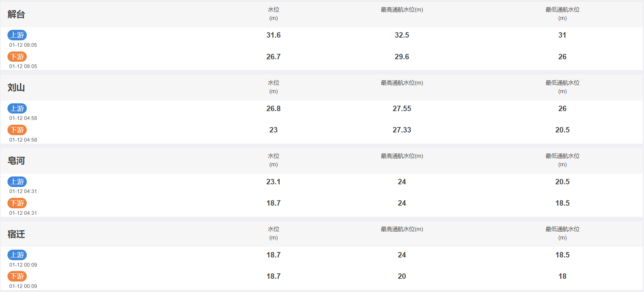Click 刘山 upstream max level 27.55
The width and height of the screenshot is (644, 292).
click(x=402, y=108)
